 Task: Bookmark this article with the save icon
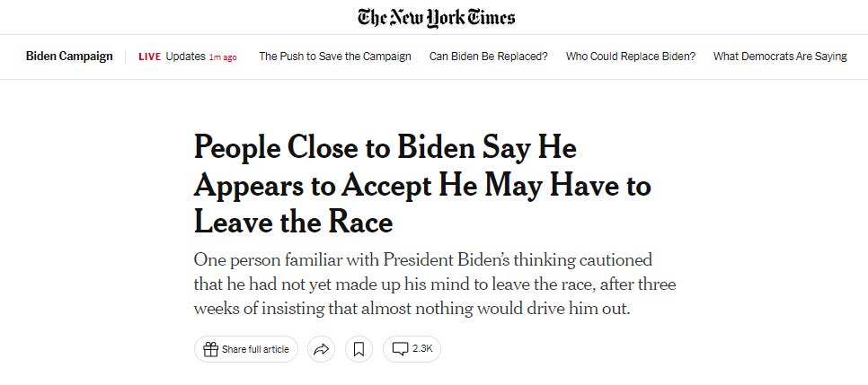click(359, 349)
